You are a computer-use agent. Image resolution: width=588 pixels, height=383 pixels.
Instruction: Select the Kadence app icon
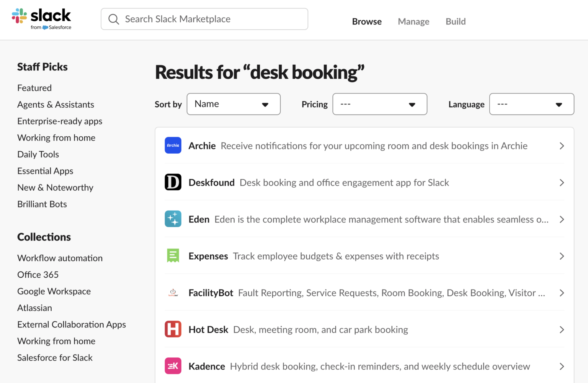click(x=173, y=366)
